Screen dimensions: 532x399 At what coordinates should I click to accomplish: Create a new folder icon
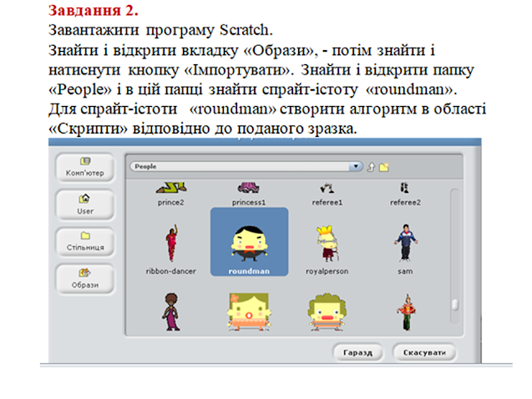[x=384, y=167]
